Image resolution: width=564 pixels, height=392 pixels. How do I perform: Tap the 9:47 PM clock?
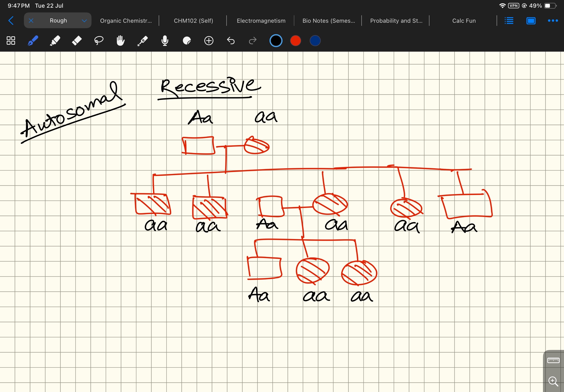click(x=19, y=6)
